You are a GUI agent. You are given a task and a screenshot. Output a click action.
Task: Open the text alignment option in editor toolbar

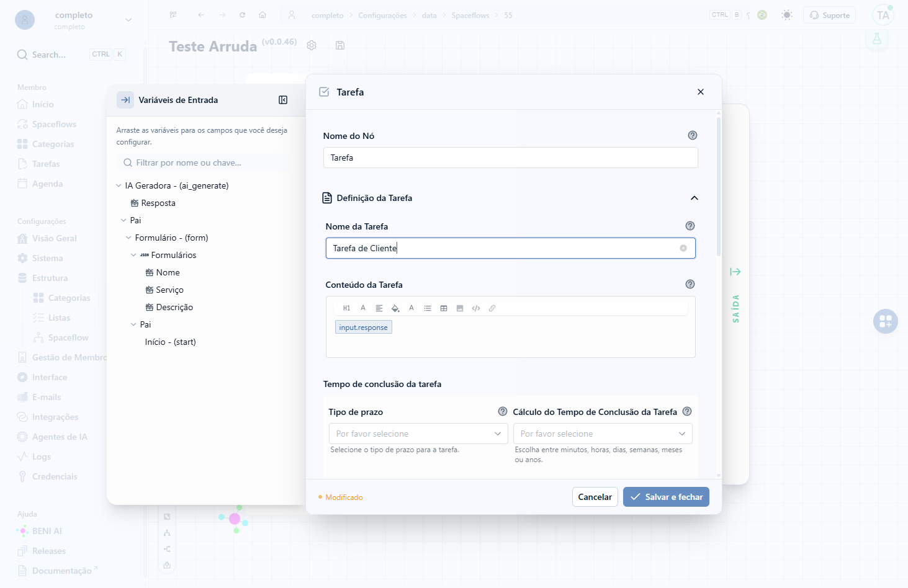(x=379, y=308)
